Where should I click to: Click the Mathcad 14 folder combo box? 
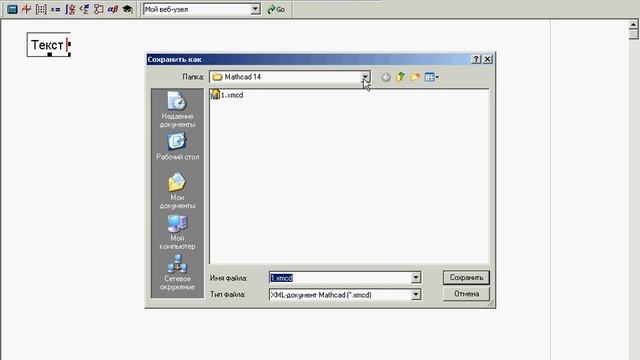[290, 77]
